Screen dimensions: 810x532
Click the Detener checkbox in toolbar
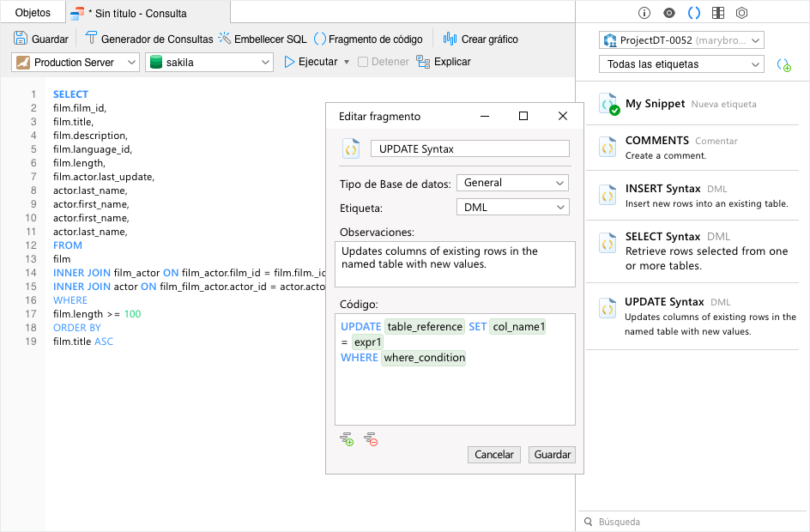(x=363, y=62)
